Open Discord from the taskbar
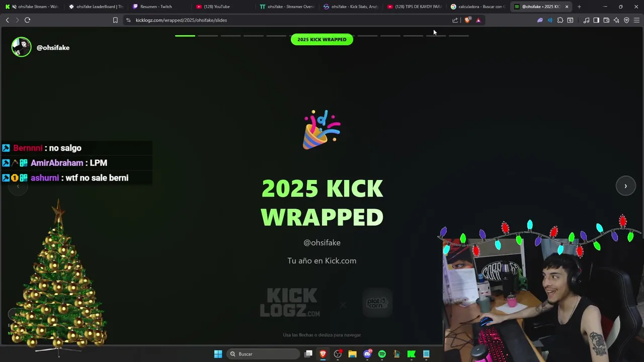Image resolution: width=644 pixels, height=362 pixels. point(367,354)
